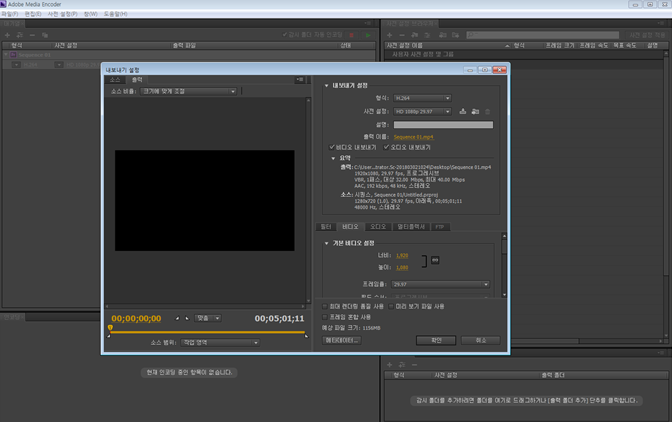672x422 pixels.
Task: Collapse Sequence 01 row in queue
Action: tap(6, 55)
